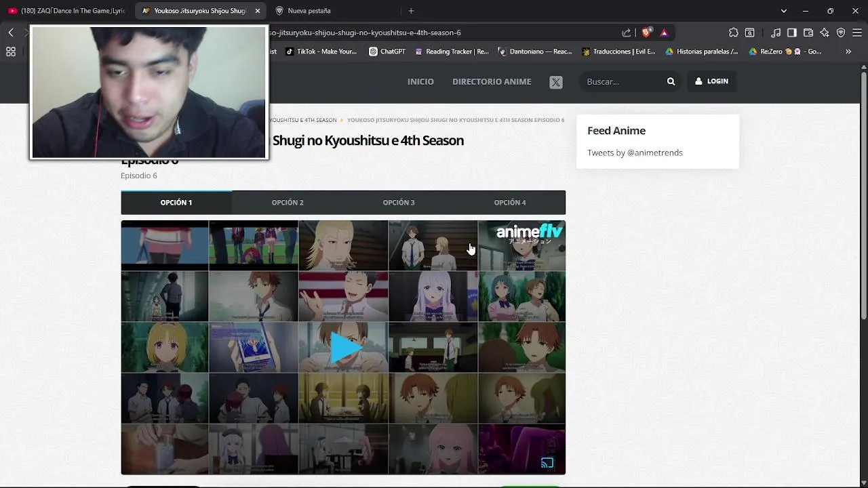
Task: Open Traducciones Evil E bookmark
Action: tap(618, 52)
